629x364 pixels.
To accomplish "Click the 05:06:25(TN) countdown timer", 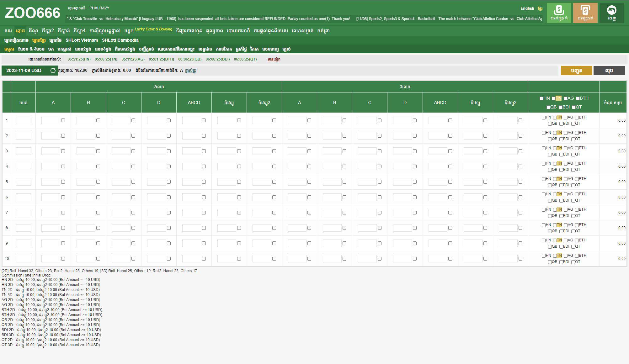I will pos(106,59).
